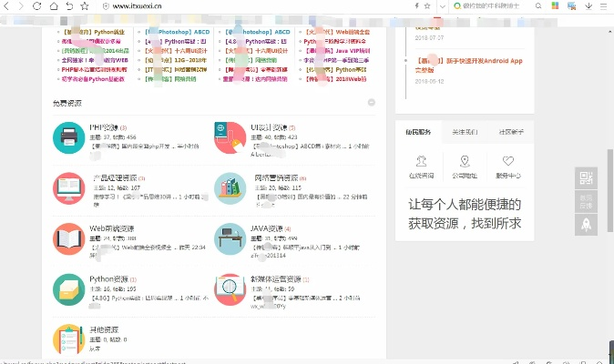Open the 2018Web前 post link
This screenshot has width=614, height=364.
click(x=336, y=79)
